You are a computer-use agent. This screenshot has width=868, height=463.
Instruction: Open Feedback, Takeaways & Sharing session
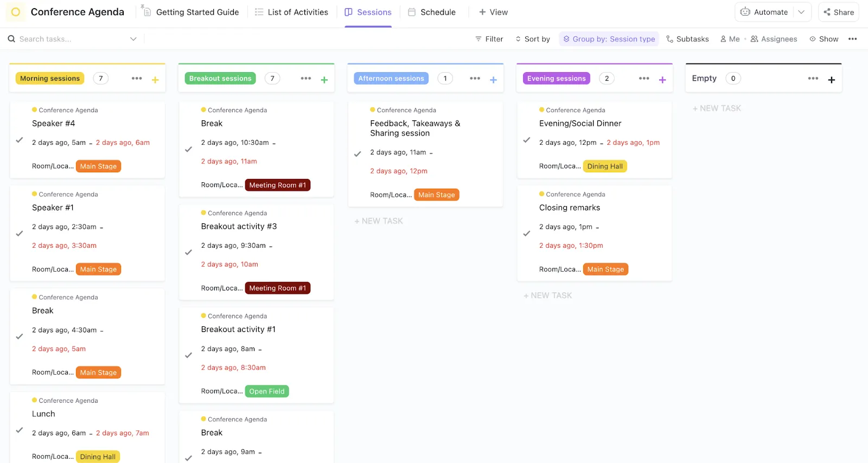415,128
